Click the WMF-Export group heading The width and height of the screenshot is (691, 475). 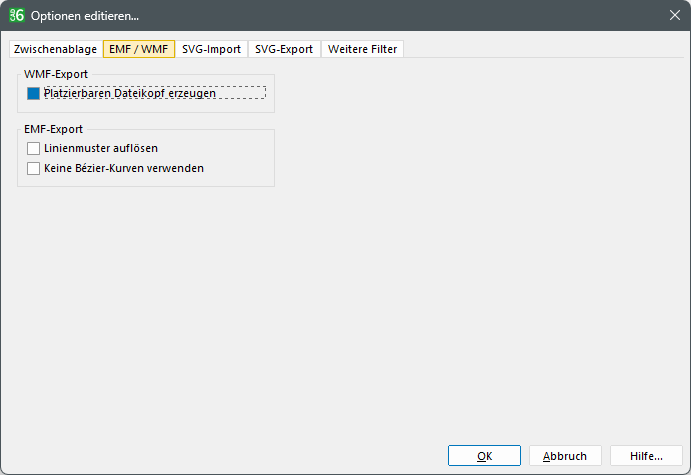(x=56, y=74)
